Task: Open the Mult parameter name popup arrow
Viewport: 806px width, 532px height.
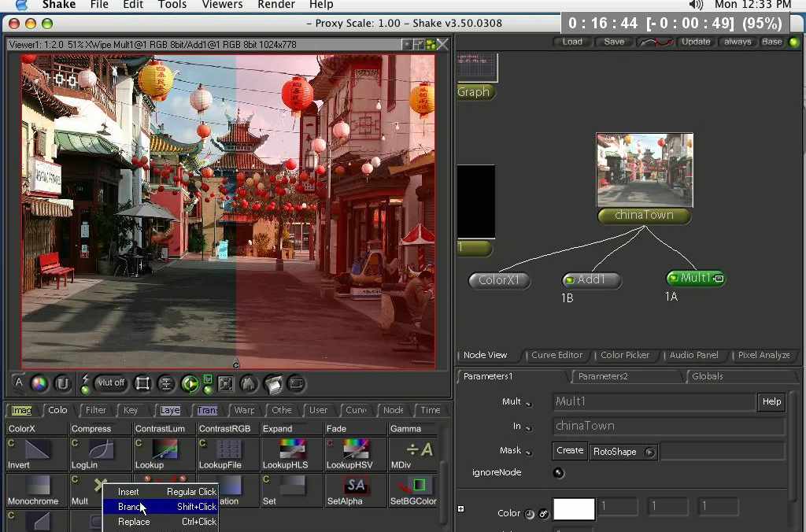Action: pyautogui.click(x=528, y=404)
